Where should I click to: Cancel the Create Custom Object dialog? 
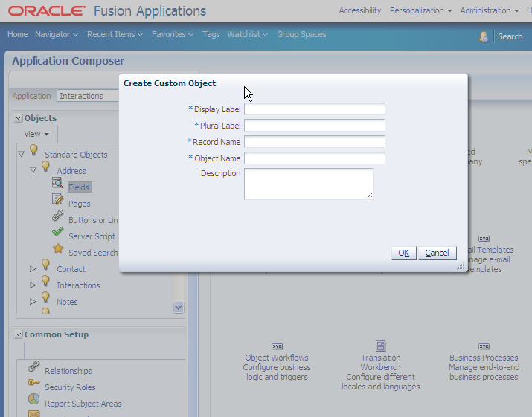[x=437, y=253]
